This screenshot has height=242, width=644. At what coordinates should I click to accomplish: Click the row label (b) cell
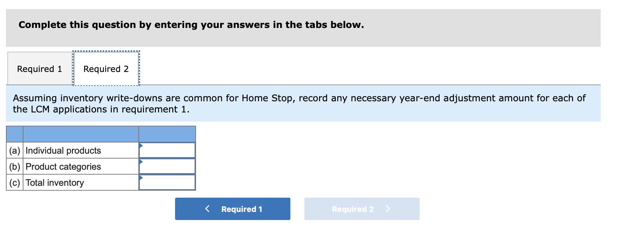14,167
